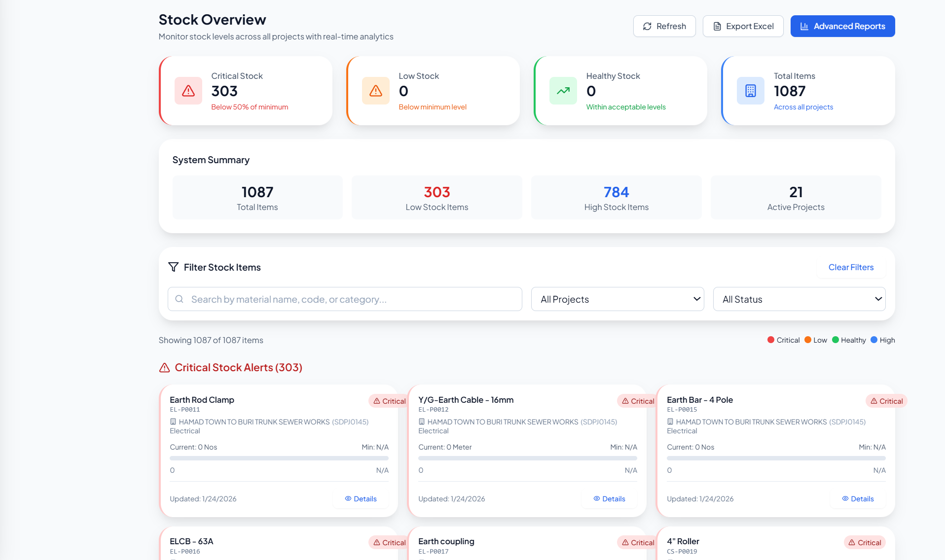Click Critical badge on ELCB - 63A card

point(389,543)
